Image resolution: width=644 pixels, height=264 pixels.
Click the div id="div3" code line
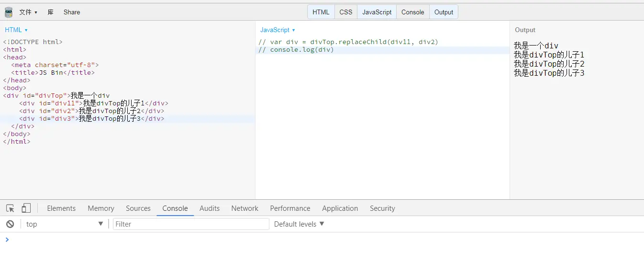(92, 119)
